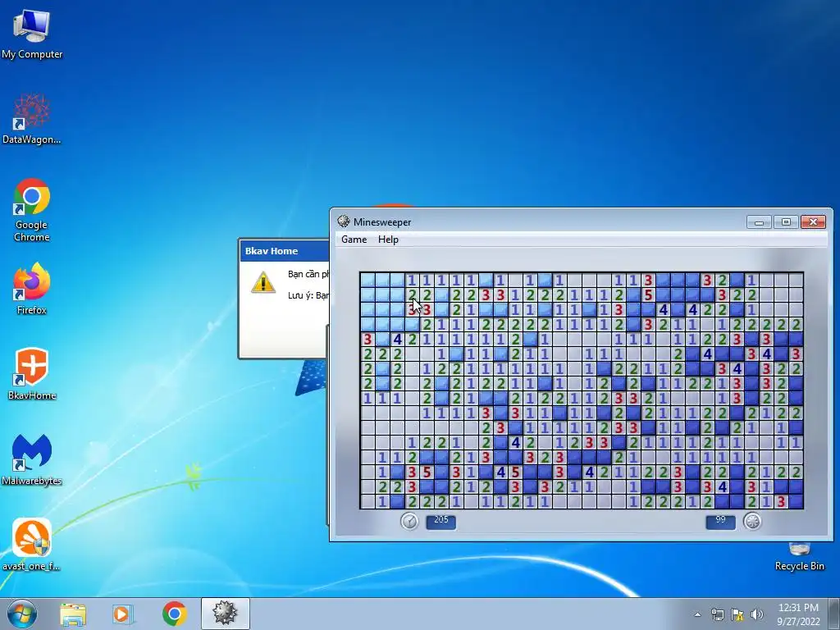Open the network icon in system tray

click(x=717, y=614)
